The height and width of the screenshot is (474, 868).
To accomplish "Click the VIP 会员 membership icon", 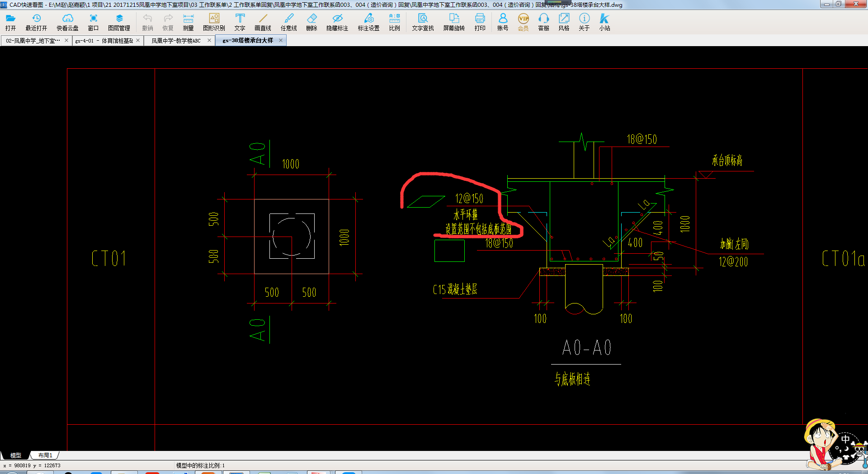I will click(x=523, y=22).
